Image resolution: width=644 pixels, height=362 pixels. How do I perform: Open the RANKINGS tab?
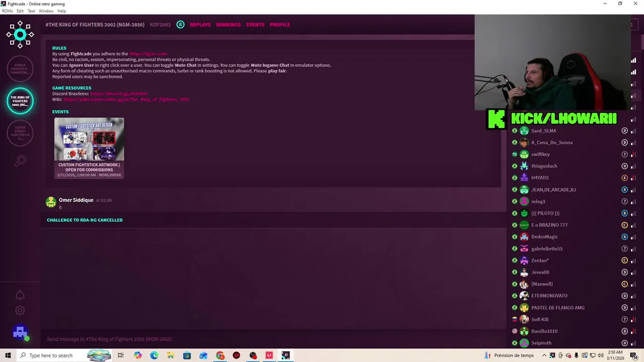point(228,25)
